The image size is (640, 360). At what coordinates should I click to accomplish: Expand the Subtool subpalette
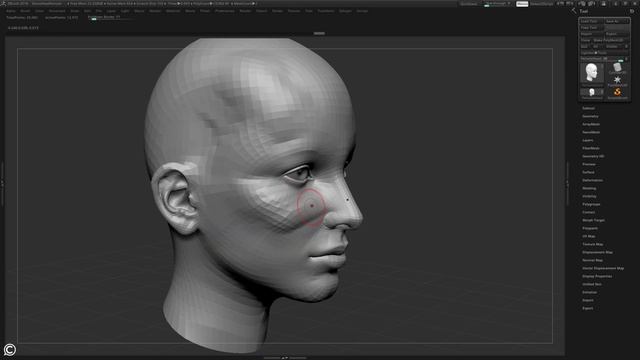tap(588, 108)
